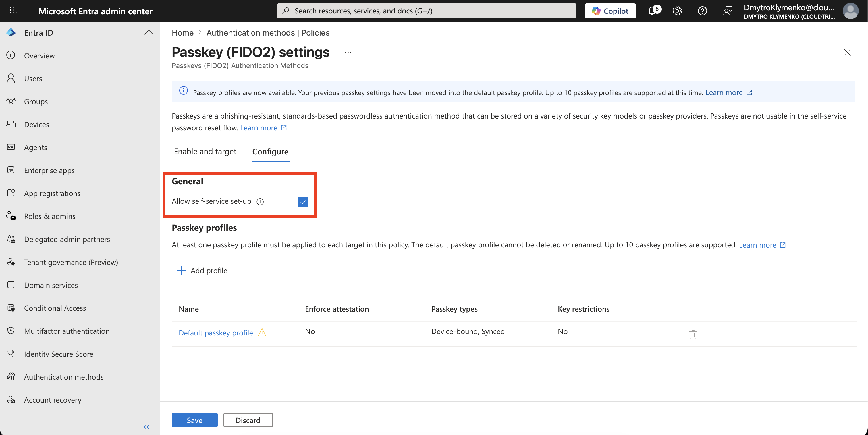Viewport: 868px width, 435px height.
Task: Click the Users person icon
Action: click(x=11, y=78)
